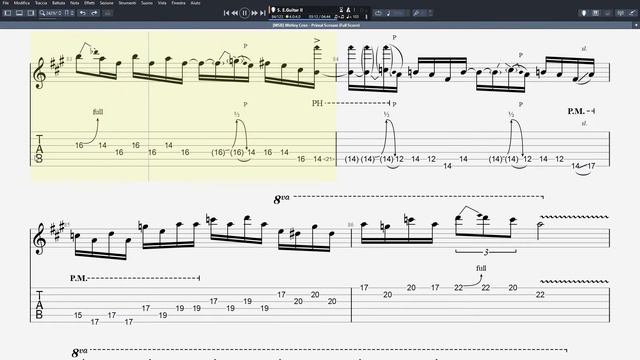Open the Finestra menu
The image size is (640, 360).
coord(178,3)
